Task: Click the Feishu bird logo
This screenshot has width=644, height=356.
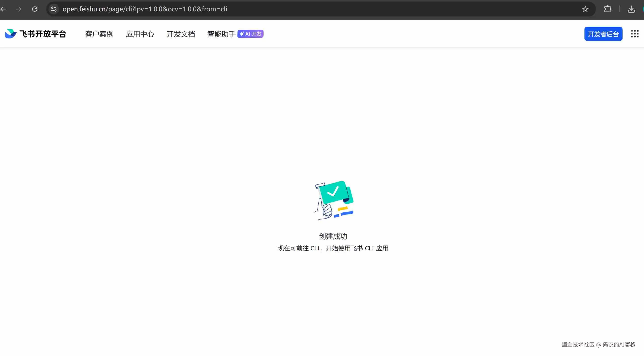Action: pos(10,34)
